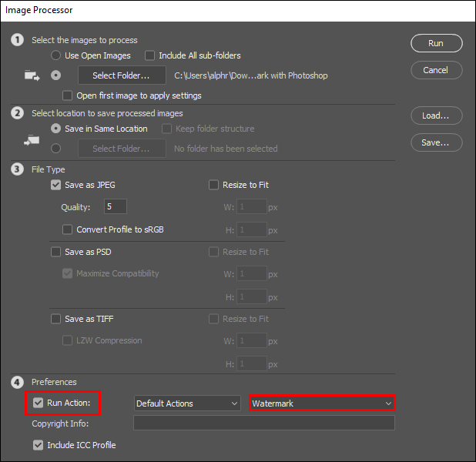Open the Default Actions set dropdown
This screenshot has width=476, height=462.
[187, 403]
